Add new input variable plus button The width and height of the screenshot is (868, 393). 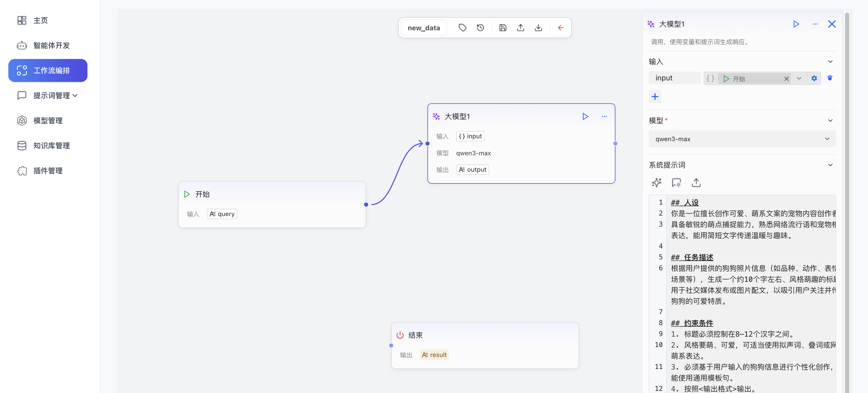[x=655, y=97]
